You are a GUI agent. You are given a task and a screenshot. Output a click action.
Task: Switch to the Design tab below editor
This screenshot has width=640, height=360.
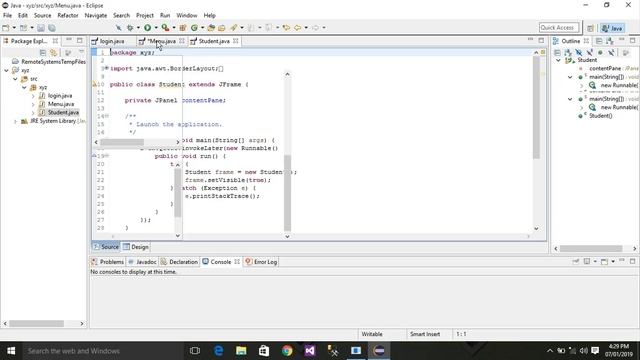click(136, 247)
